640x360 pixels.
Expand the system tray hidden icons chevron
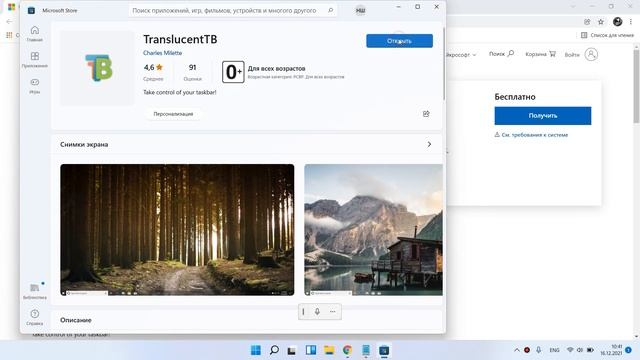click(x=517, y=350)
